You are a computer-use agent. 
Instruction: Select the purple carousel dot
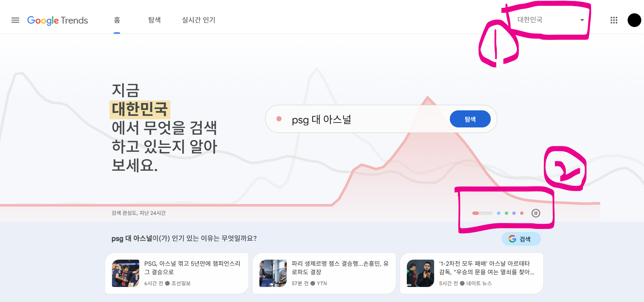point(514,213)
